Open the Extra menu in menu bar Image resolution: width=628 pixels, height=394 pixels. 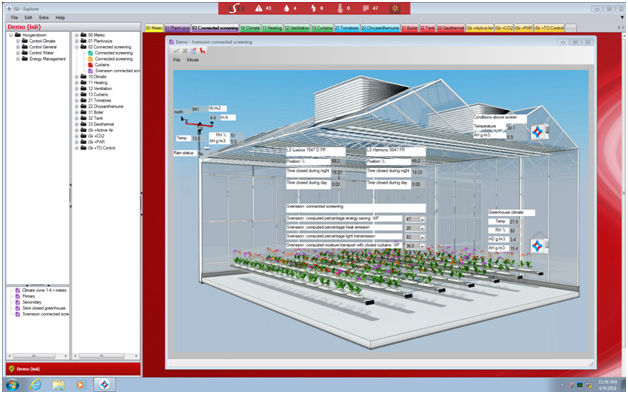click(x=44, y=18)
